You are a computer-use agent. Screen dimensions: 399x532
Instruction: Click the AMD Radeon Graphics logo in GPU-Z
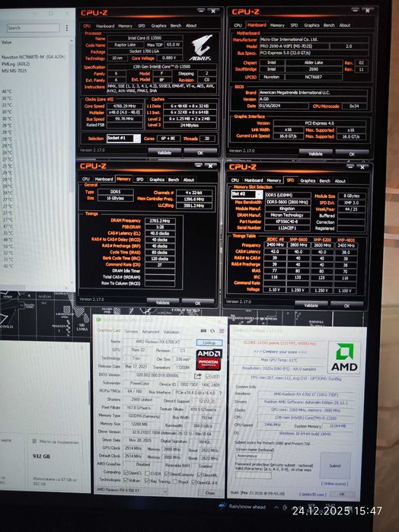209,360
